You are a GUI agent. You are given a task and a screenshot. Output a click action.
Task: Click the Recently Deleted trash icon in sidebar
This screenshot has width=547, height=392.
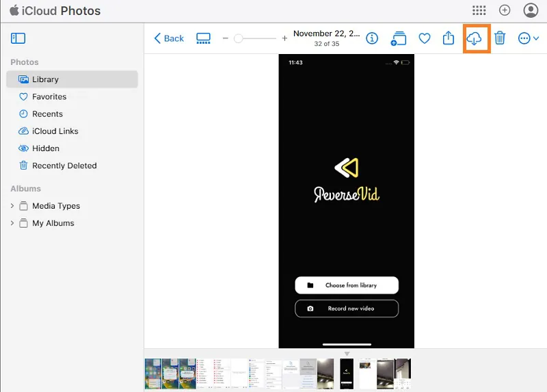(23, 166)
